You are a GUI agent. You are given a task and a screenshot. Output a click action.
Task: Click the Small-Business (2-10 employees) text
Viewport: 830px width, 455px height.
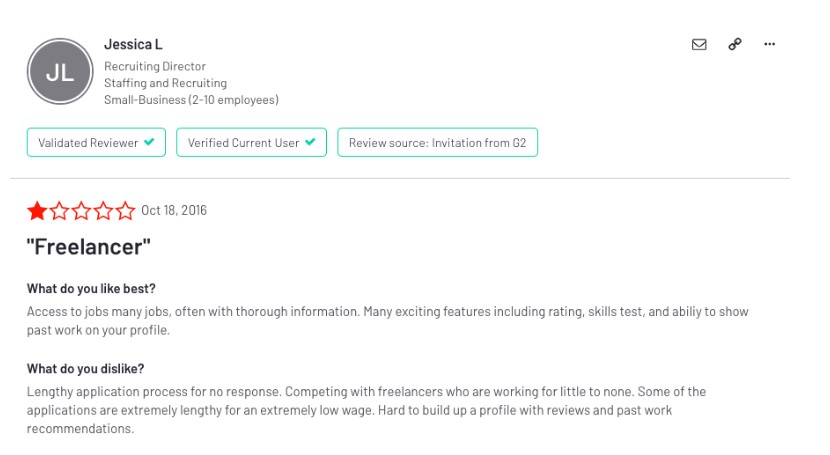191,100
